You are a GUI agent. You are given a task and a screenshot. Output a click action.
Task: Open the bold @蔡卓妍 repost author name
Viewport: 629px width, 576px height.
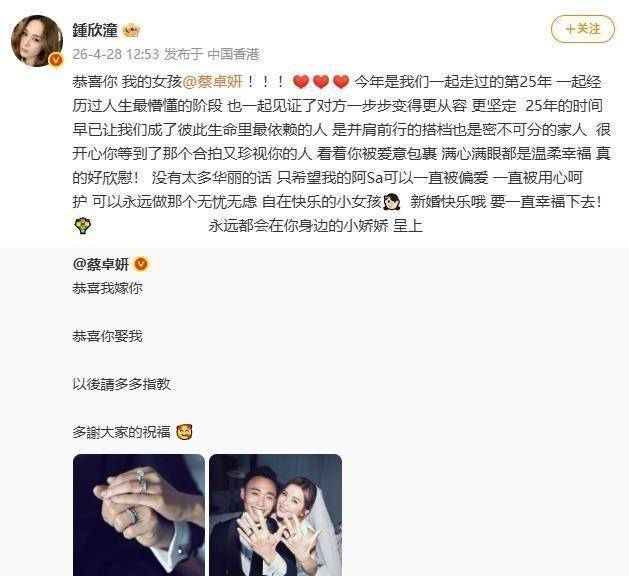click(101, 264)
